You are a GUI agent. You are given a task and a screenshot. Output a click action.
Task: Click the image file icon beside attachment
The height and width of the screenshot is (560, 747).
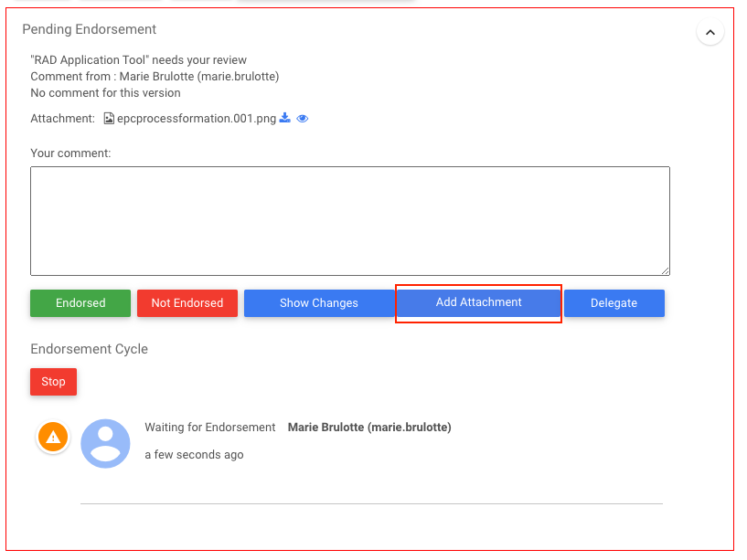tap(109, 119)
